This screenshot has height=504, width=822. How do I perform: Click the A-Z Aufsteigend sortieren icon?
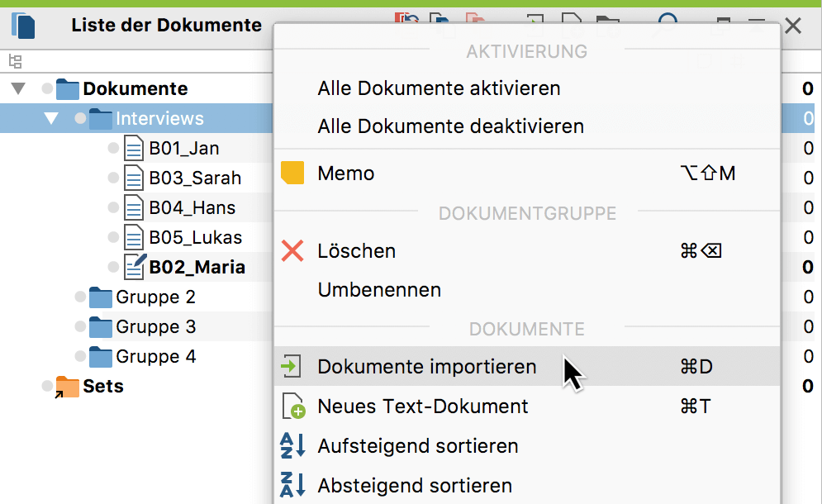pos(293,446)
